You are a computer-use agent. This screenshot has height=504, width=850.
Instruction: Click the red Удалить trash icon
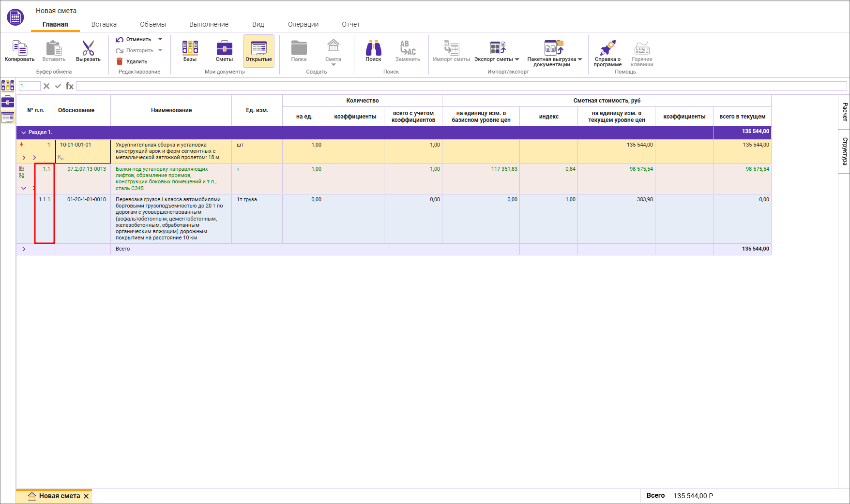click(x=120, y=61)
